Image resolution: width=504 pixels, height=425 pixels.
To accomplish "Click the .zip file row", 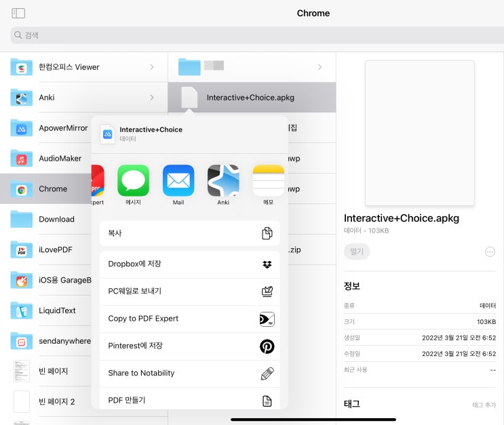I will tap(312, 250).
